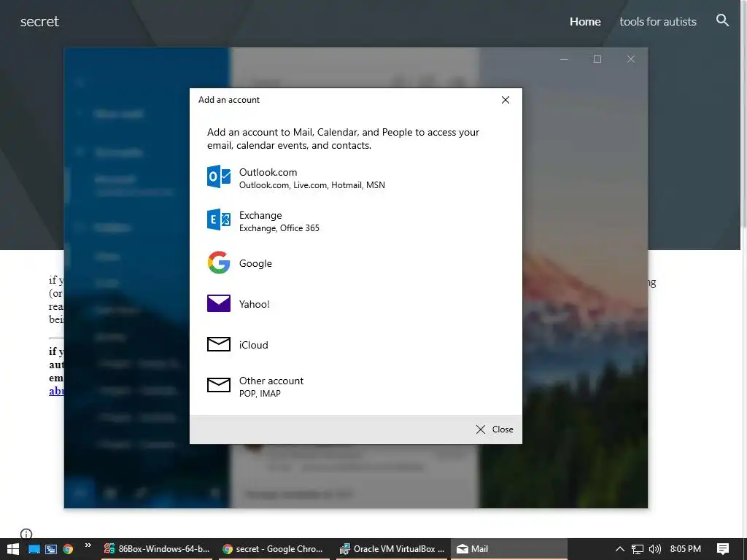Screen dimensions: 747x560
Task: Switch to secret - Google Chrome taskbar item
Action: 274,549
